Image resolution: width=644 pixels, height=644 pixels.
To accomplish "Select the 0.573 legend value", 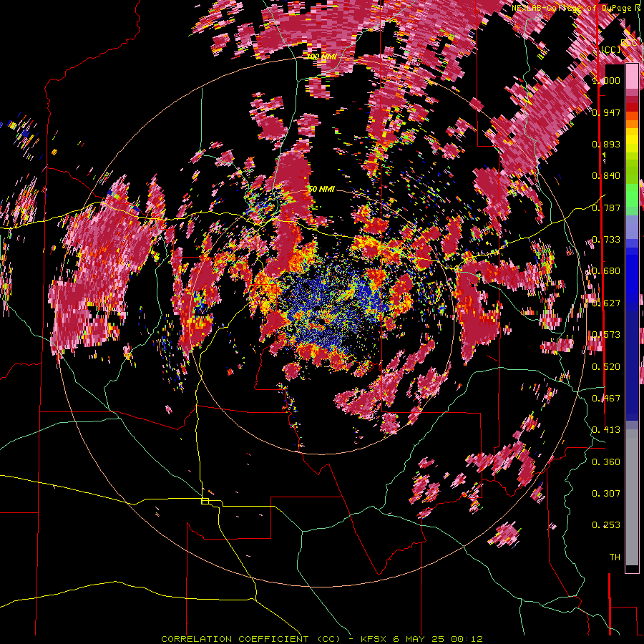I will [x=606, y=335].
